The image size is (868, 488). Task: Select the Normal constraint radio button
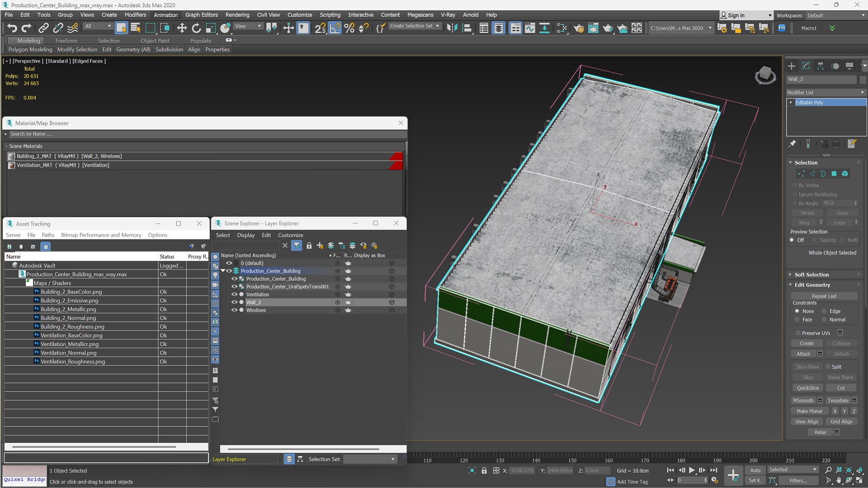click(824, 320)
